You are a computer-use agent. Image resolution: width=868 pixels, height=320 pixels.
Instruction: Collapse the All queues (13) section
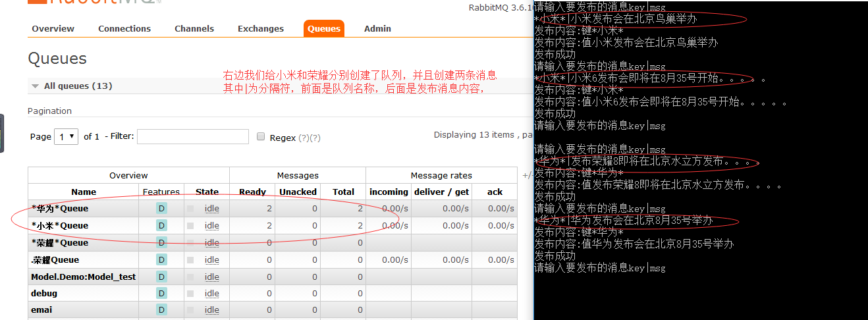(72, 86)
